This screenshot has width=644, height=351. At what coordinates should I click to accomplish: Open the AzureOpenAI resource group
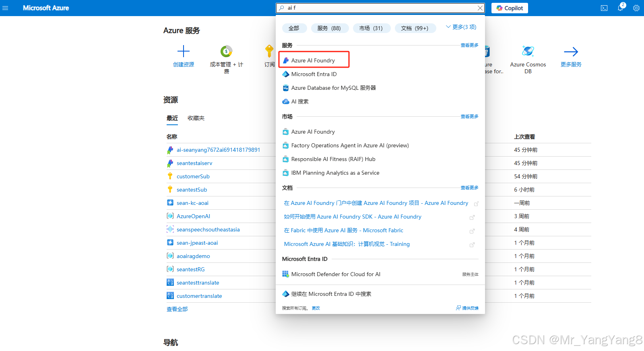coord(194,216)
